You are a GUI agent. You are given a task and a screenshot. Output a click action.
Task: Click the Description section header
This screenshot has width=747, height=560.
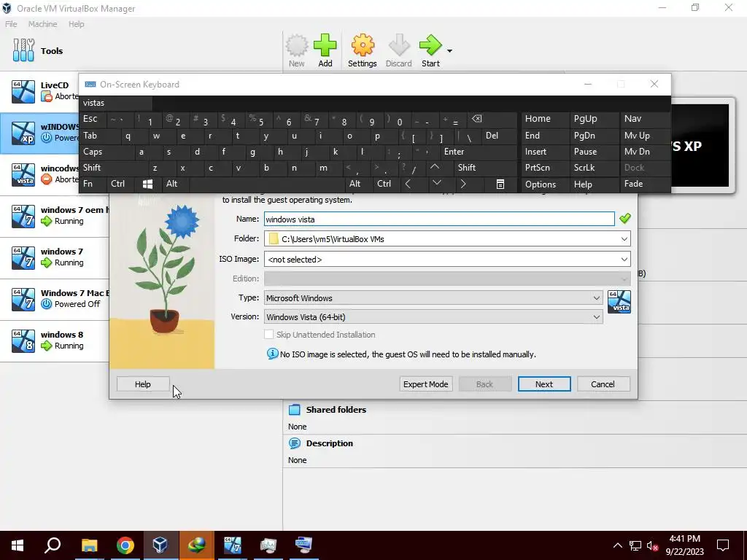click(330, 443)
